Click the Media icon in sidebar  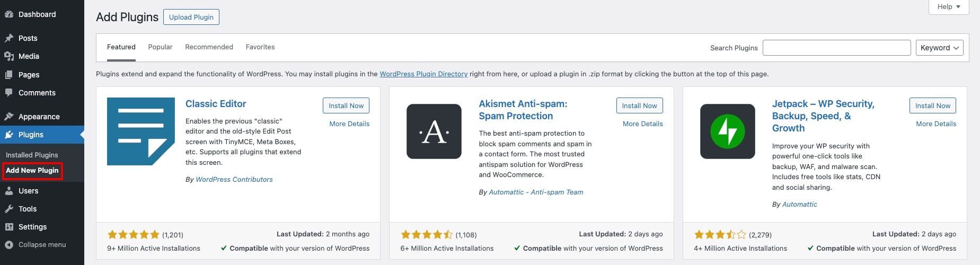click(9, 56)
